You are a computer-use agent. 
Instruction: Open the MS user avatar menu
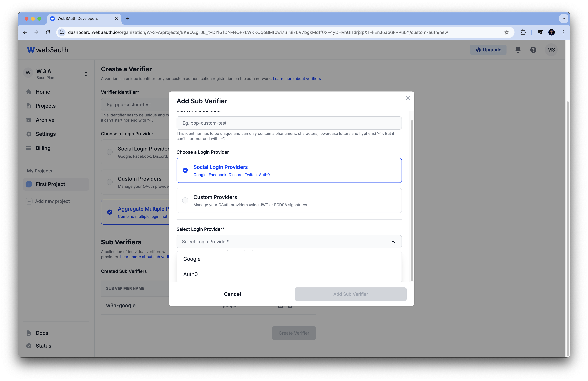coord(551,50)
